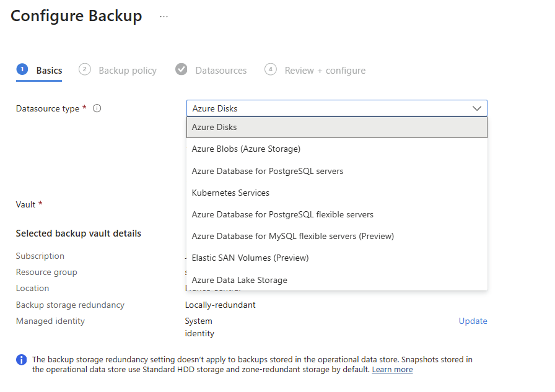Click the Subscription label

pos(40,256)
